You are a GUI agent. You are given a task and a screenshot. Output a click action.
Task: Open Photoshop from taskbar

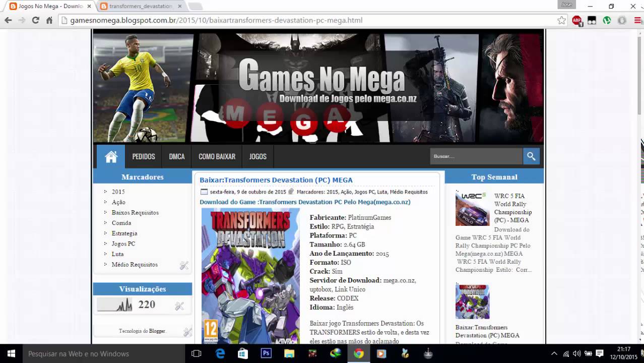(x=266, y=353)
